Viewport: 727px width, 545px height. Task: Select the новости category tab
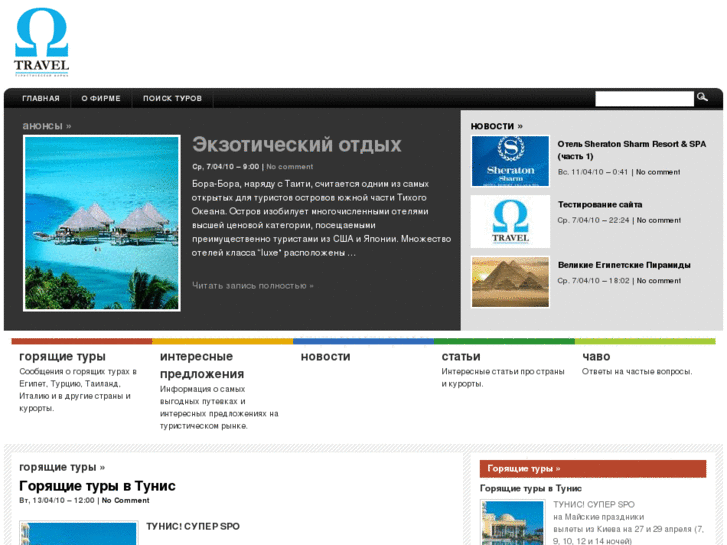325,356
